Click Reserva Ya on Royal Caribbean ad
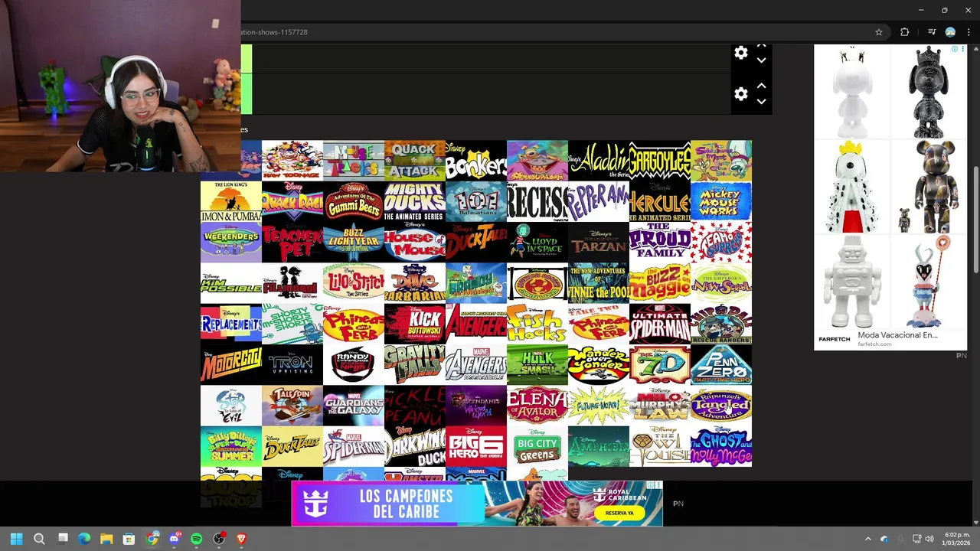Screen dimensions: 980x551 click(619, 513)
